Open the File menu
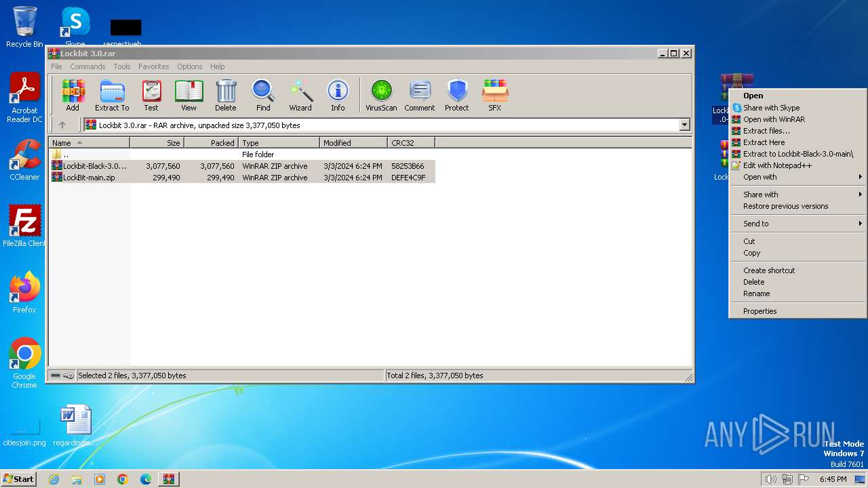The width and height of the screenshot is (868, 488). click(x=56, y=66)
